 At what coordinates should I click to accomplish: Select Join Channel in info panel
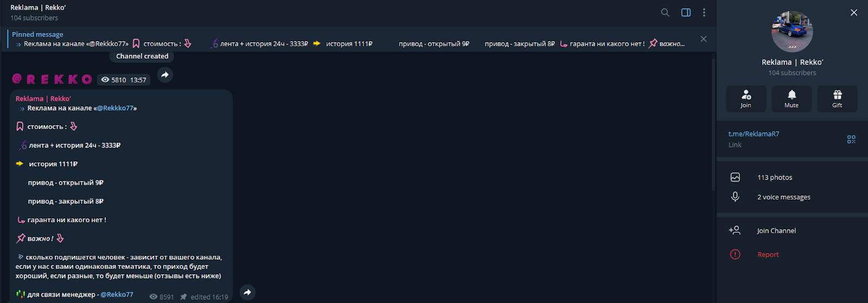click(x=792, y=230)
